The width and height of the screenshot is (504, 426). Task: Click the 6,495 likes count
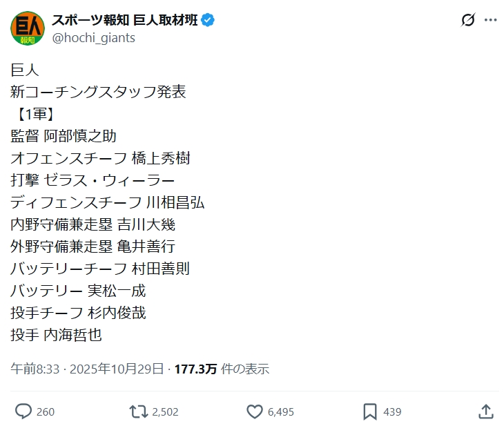280,412
